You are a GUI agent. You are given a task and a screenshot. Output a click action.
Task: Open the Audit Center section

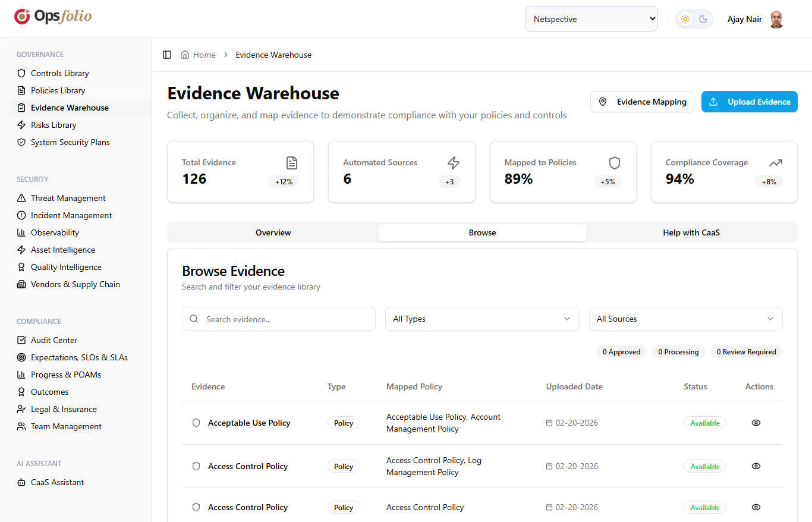coord(54,340)
